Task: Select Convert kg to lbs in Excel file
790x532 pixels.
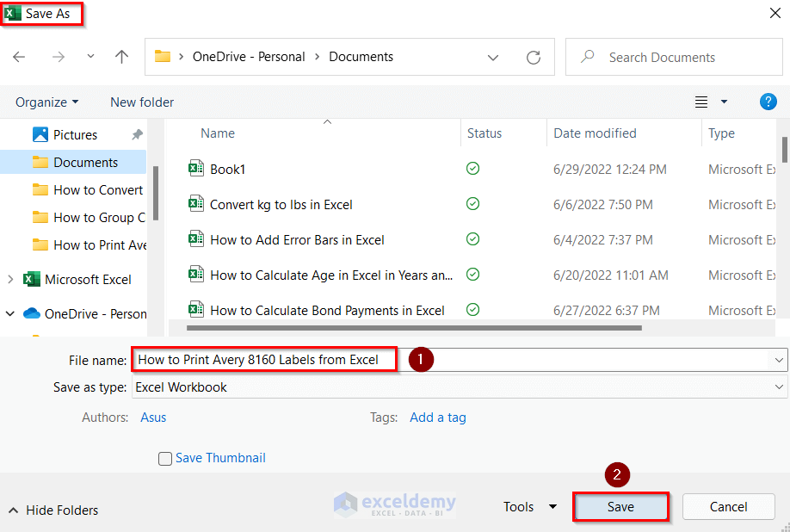Action: [281, 205]
